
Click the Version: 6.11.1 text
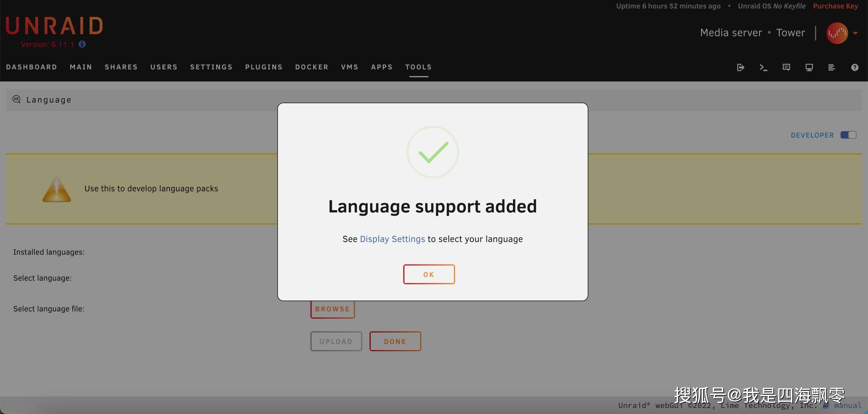(x=47, y=44)
